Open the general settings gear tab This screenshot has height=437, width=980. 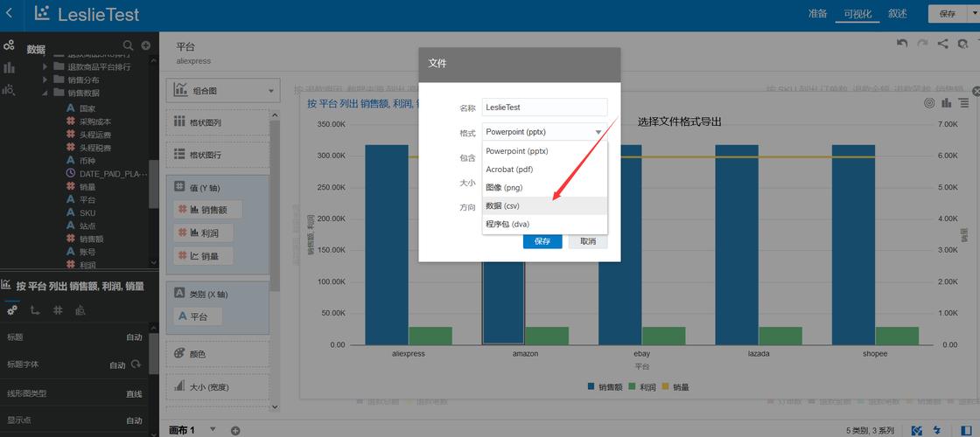(12, 310)
